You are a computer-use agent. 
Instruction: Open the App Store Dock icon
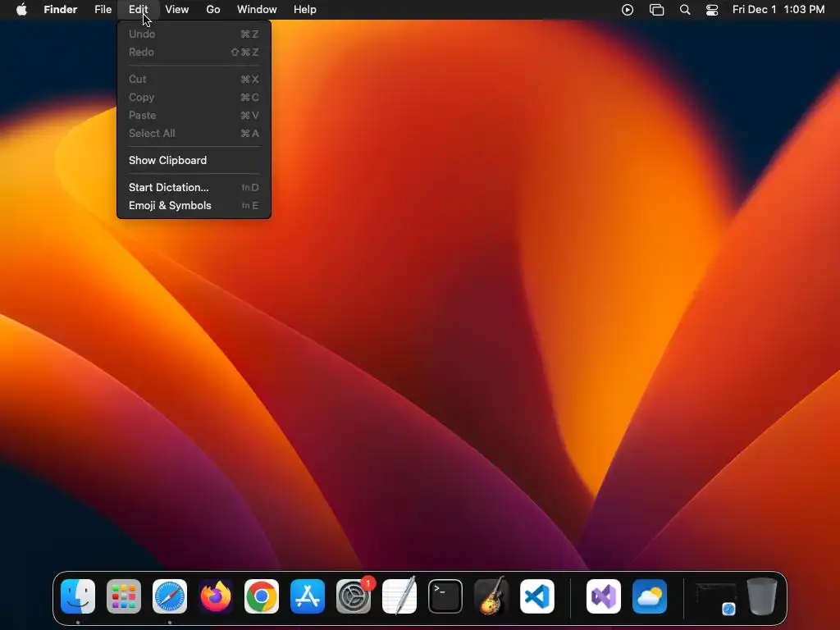308,596
